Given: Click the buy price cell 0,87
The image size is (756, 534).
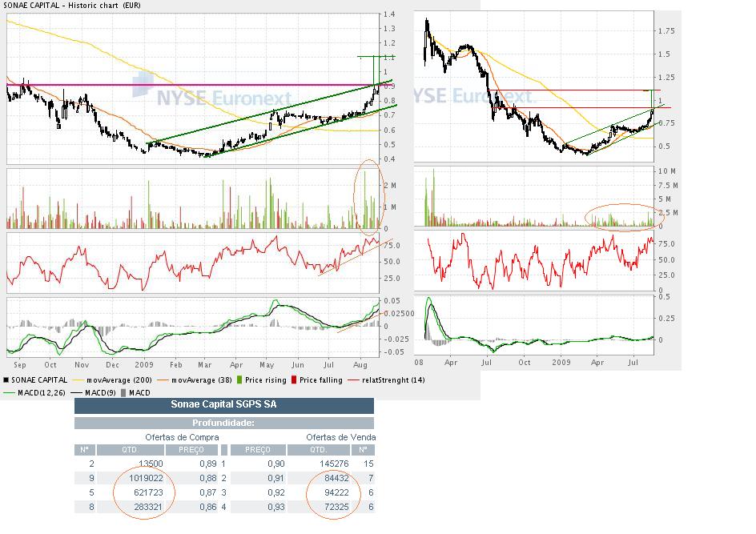Looking at the screenshot, I should click(x=207, y=492).
